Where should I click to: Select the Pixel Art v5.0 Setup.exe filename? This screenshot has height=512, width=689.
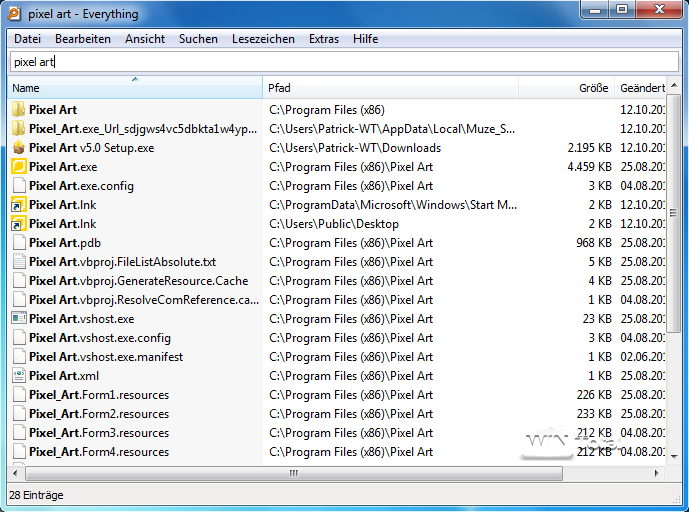point(91,148)
